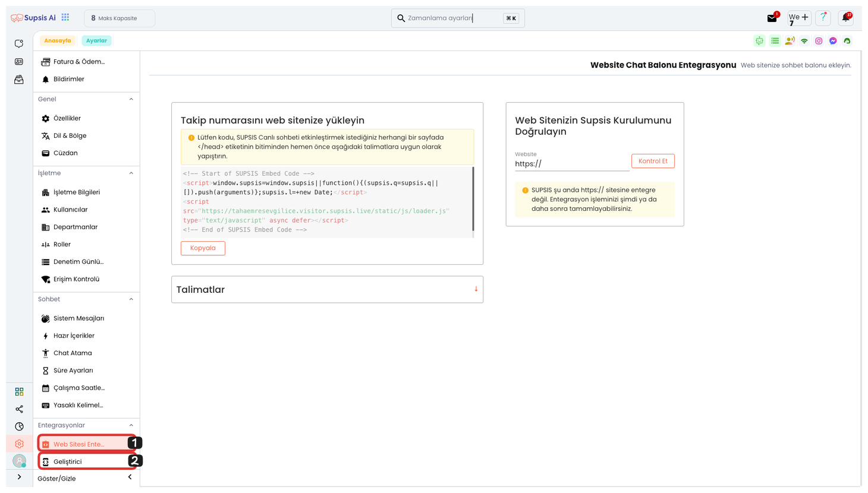Open the help question mark icon
868x493 pixels.
(x=823, y=18)
